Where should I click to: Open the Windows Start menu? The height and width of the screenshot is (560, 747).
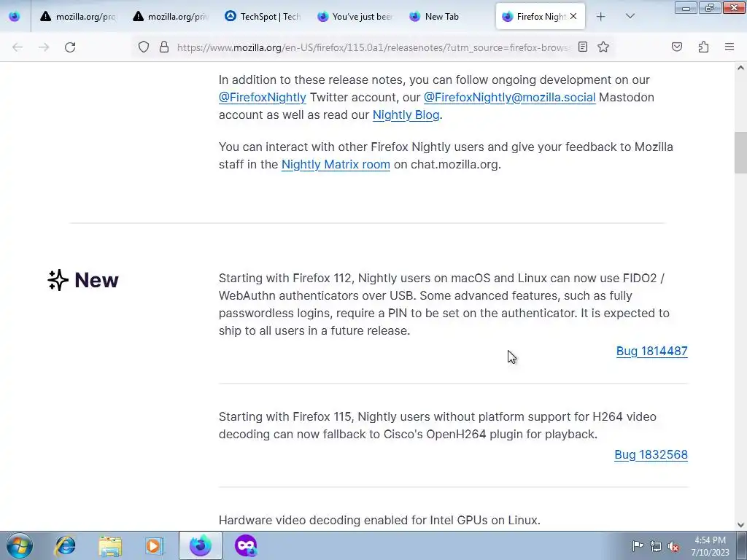(x=20, y=545)
